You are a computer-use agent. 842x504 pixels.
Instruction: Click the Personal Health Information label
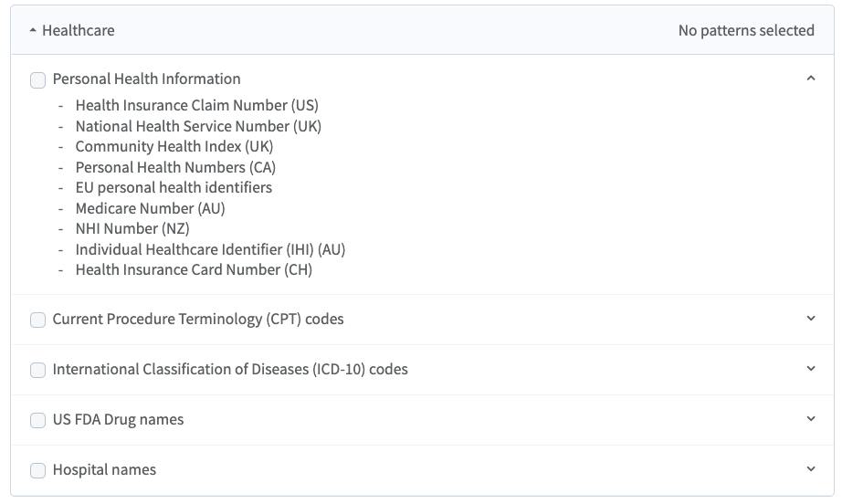(146, 79)
